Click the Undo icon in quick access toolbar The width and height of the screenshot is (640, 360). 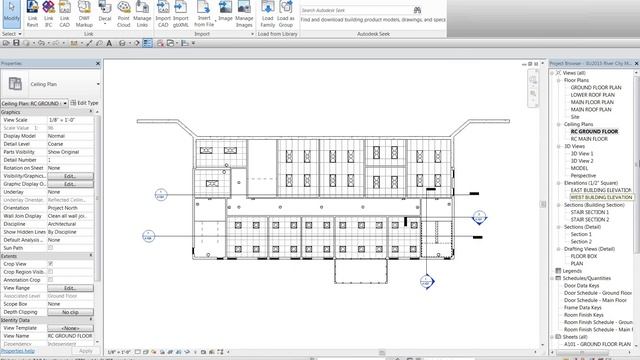point(41,43)
